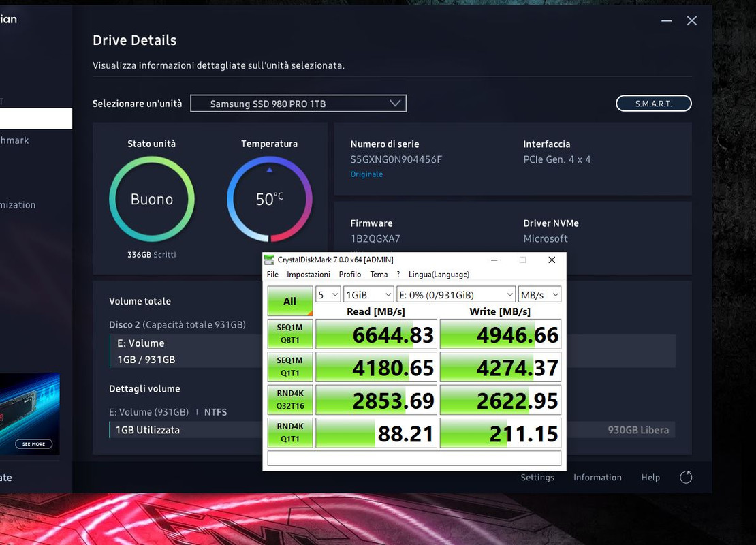The width and height of the screenshot is (756, 545).
Task: Select the E: Volume 1GB / 931GB row
Action: point(186,351)
